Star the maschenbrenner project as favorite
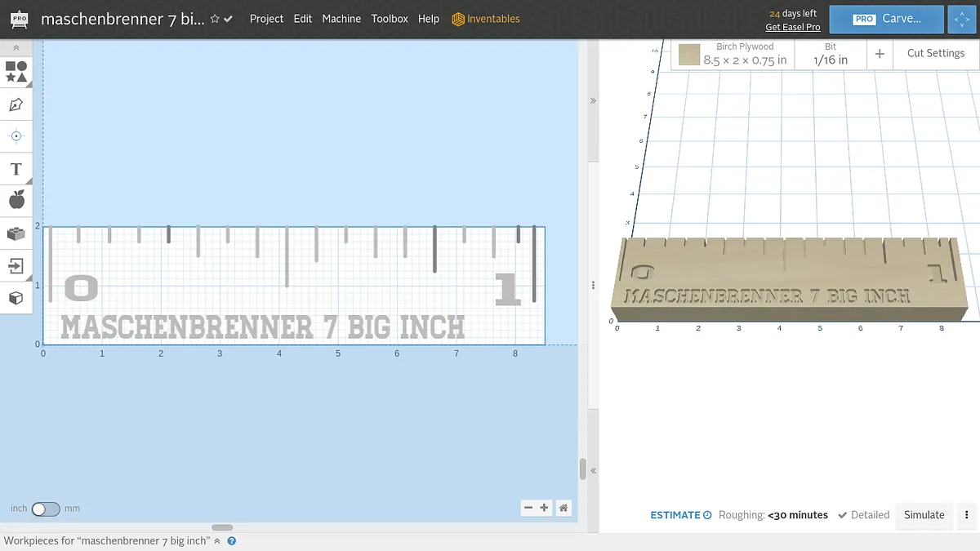This screenshot has height=551, width=980. tap(215, 19)
